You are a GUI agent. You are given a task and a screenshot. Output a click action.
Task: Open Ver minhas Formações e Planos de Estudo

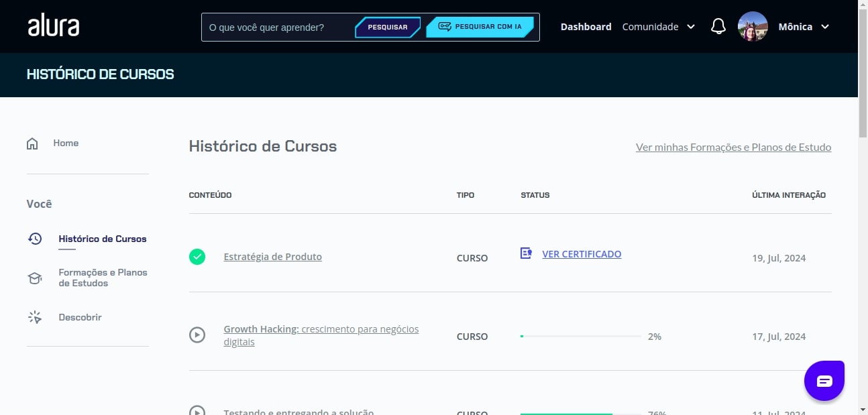[733, 147]
